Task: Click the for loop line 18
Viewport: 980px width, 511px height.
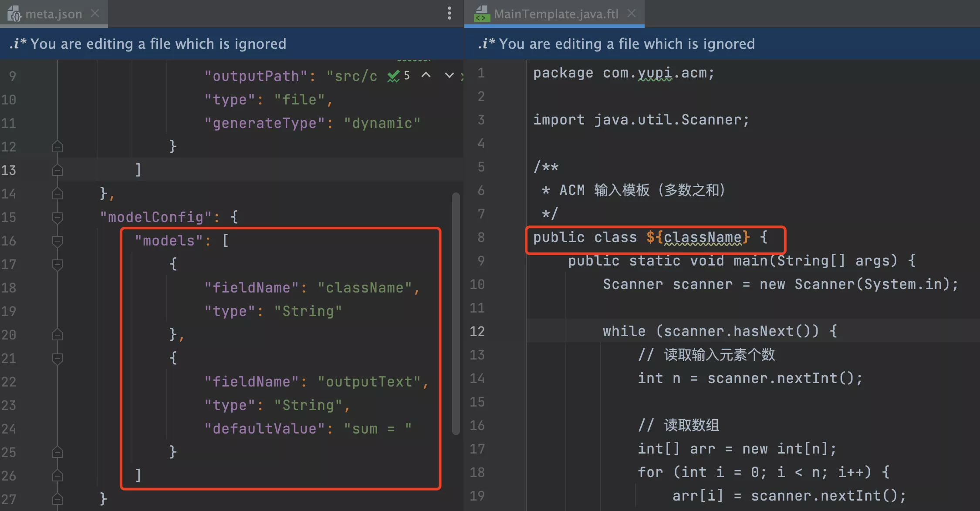Action: (x=763, y=472)
